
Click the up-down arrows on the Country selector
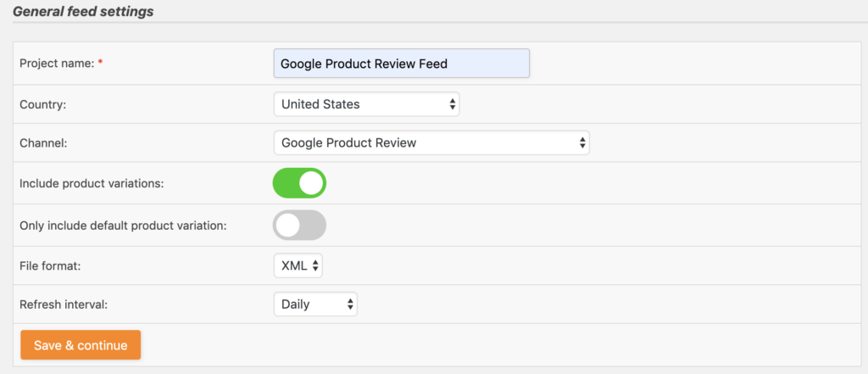coord(453,104)
